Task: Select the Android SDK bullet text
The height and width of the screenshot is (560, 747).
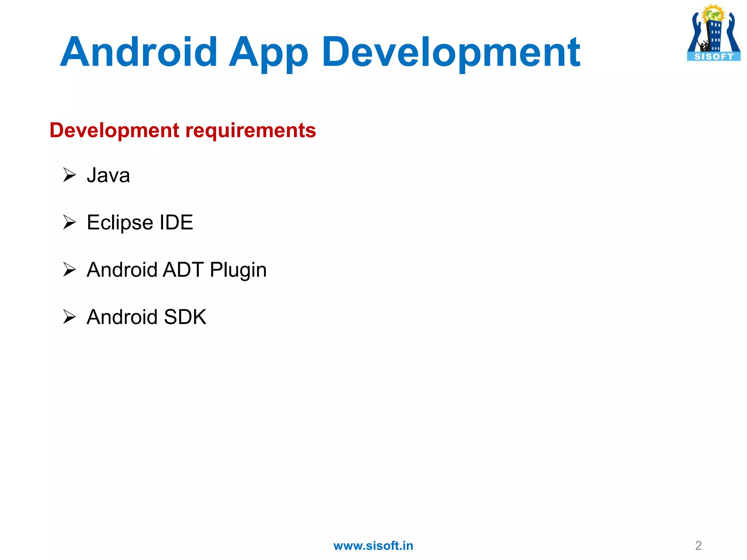Action: point(146,317)
